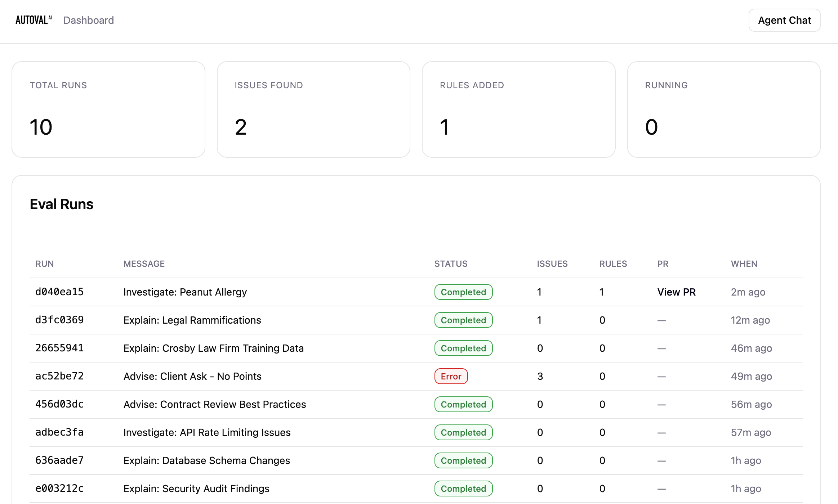This screenshot has height=504, width=838.
Task: Click Completed badge for run 636aade7
Action: tap(463, 460)
